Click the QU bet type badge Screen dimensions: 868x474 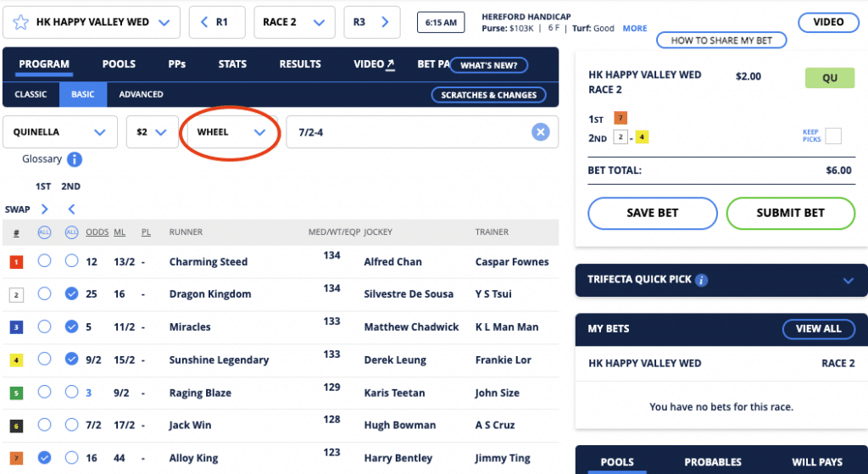(830, 78)
